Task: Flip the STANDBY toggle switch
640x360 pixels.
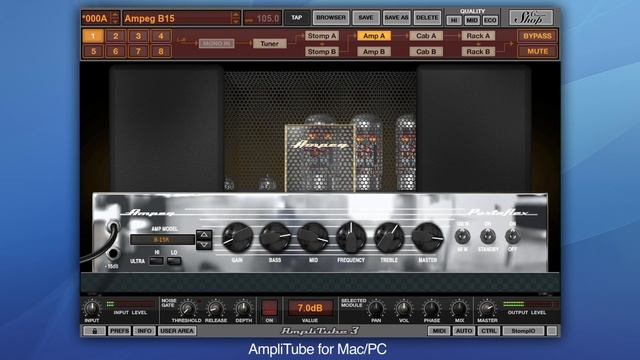Action: point(488,236)
